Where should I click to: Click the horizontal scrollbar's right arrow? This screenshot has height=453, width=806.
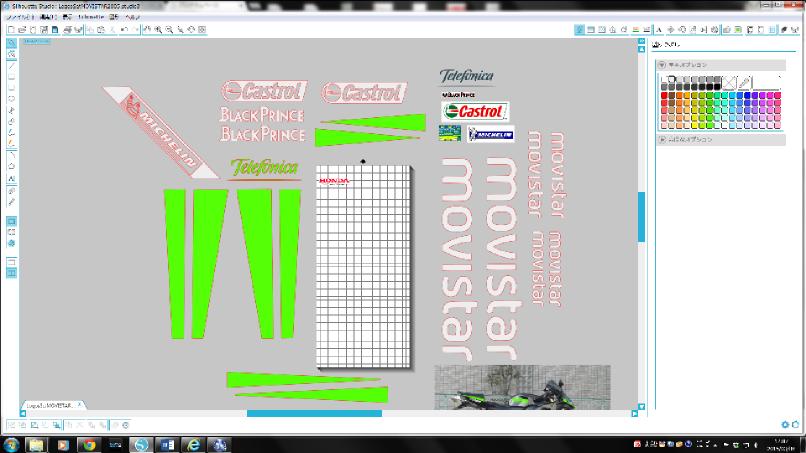634,413
